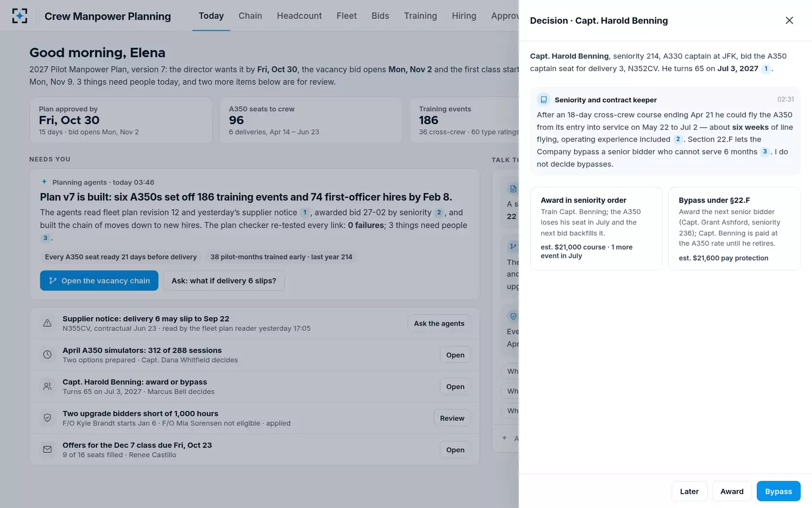This screenshot has height=508, width=812.
Task: Click the Plan approved by Fri, Oct 30 card
Action: (x=121, y=120)
